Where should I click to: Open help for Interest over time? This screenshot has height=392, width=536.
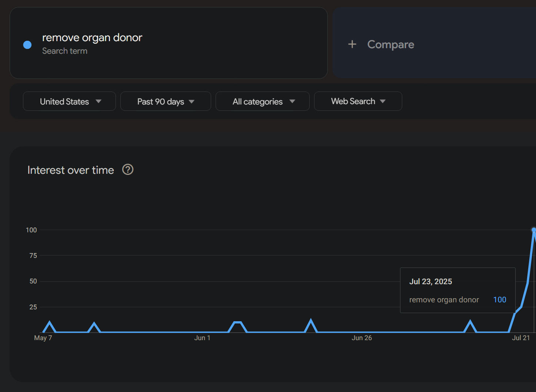click(128, 170)
